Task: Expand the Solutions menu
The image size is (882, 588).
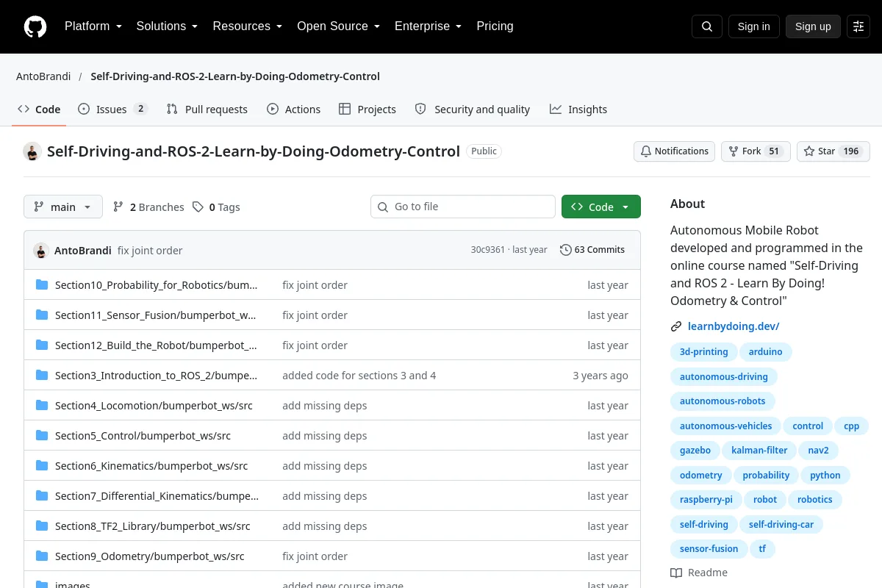Action: (x=168, y=26)
